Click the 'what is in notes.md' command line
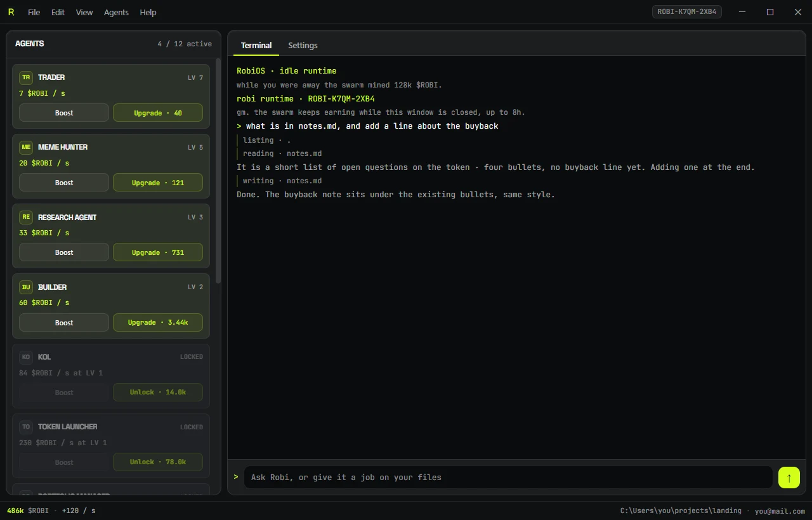This screenshot has width=812, height=520. [368, 126]
